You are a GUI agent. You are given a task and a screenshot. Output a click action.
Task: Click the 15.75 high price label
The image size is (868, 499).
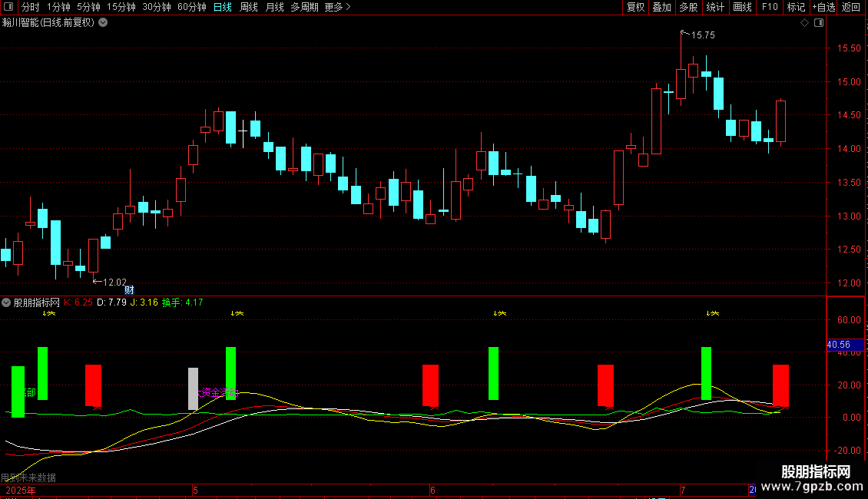pyautogui.click(x=703, y=35)
